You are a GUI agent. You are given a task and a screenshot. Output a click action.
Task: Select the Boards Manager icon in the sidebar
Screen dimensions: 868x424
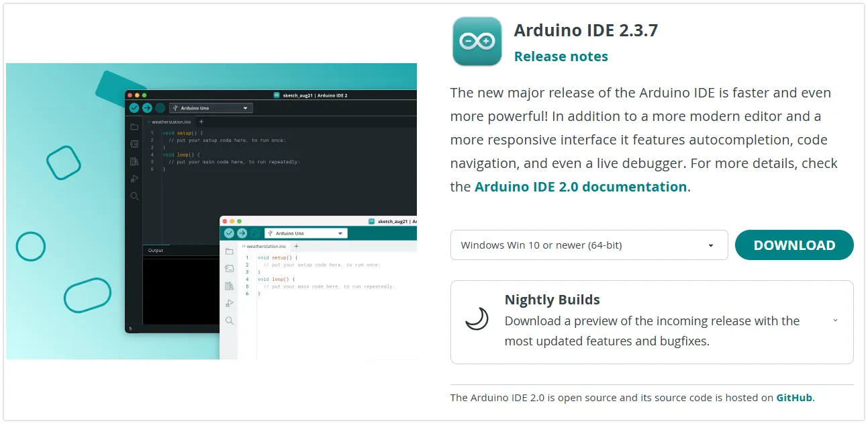pos(134,143)
